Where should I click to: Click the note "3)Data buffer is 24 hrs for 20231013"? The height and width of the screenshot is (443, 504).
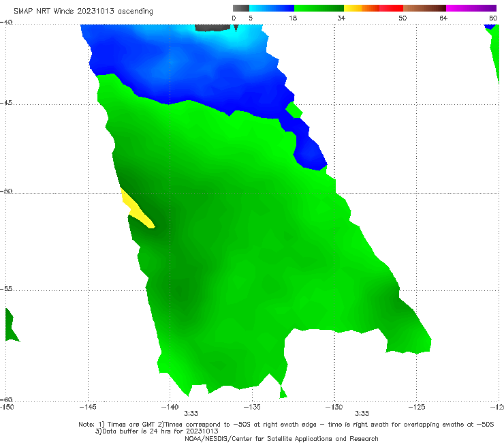tap(157, 431)
